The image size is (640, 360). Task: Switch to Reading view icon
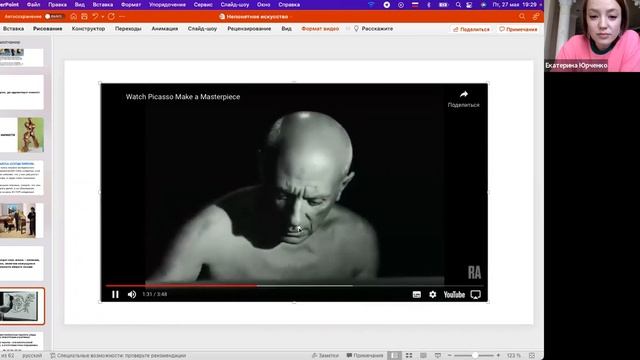[423, 356]
